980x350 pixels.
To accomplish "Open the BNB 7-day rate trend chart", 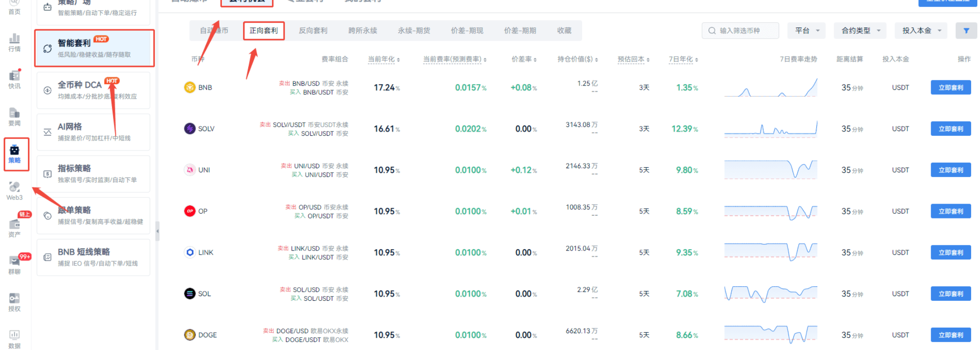I will click(x=771, y=87).
